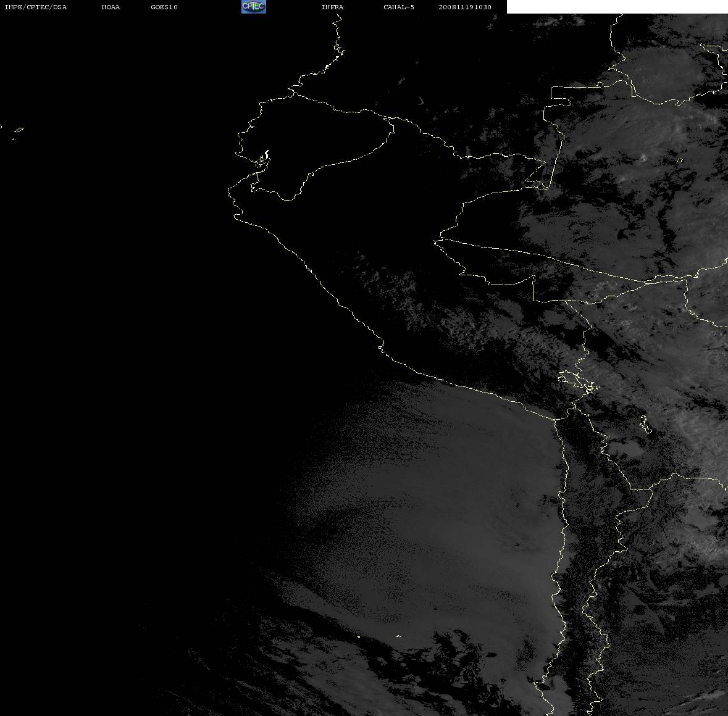The image size is (728, 716).
Task: Click the 'GOES10' satellite label
Action: pyautogui.click(x=164, y=7)
